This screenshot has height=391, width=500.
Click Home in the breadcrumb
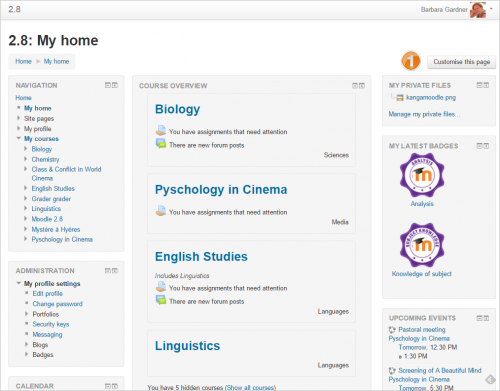coord(23,61)
